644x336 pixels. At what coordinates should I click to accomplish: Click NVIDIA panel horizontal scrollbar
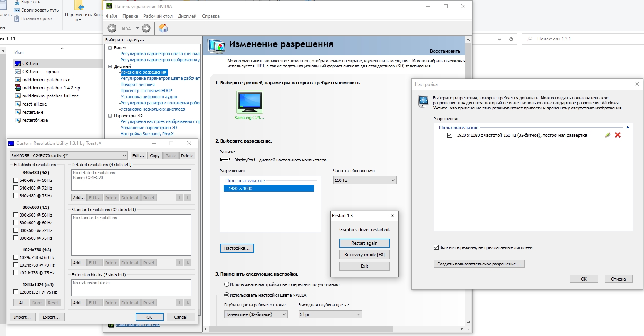pos(301,329)
